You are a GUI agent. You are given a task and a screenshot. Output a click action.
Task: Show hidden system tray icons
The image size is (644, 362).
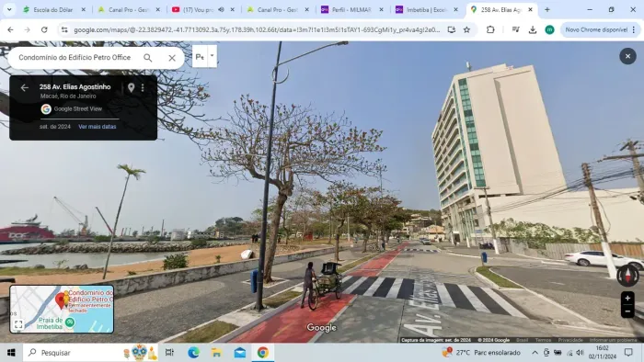click(x=535, y=353)
